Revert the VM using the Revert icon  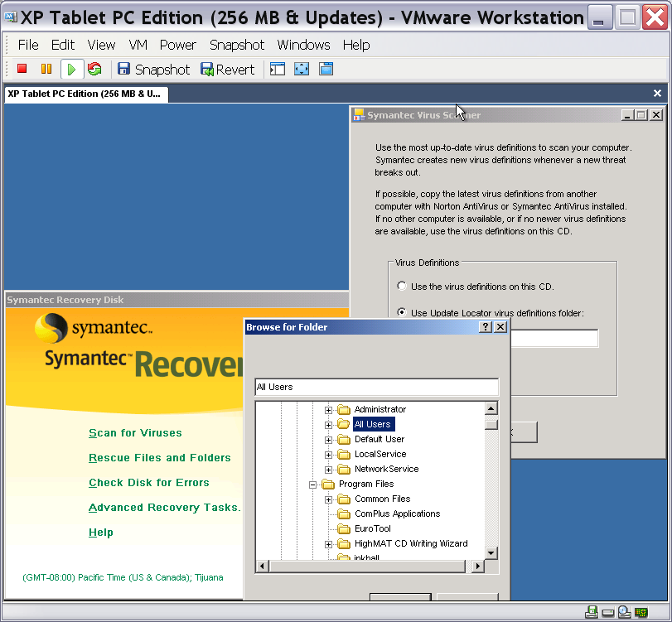pos(227,70)
